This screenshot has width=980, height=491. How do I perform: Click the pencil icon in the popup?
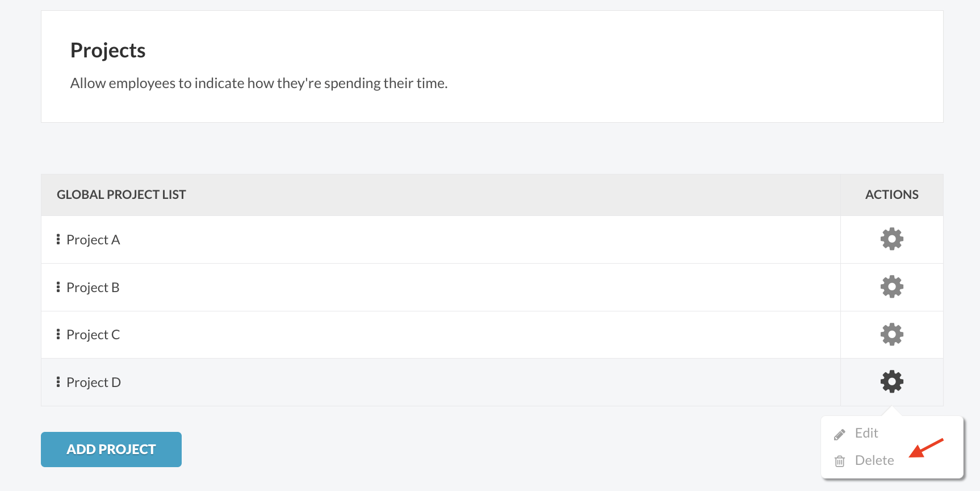tap(840, 435)
